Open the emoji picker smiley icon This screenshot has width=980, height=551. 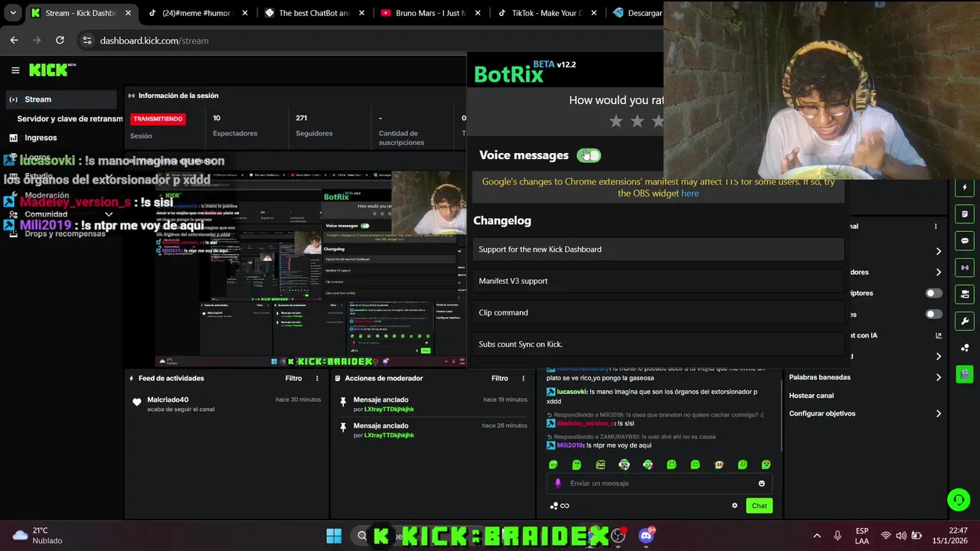pyautogui.click(x=761, y=484)
